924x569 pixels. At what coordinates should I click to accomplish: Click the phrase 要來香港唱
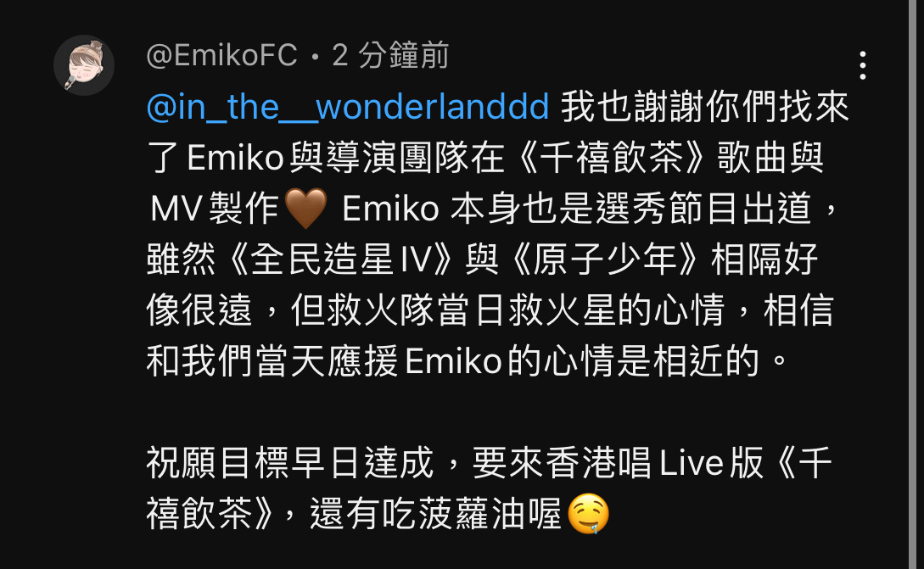[562, 463]
